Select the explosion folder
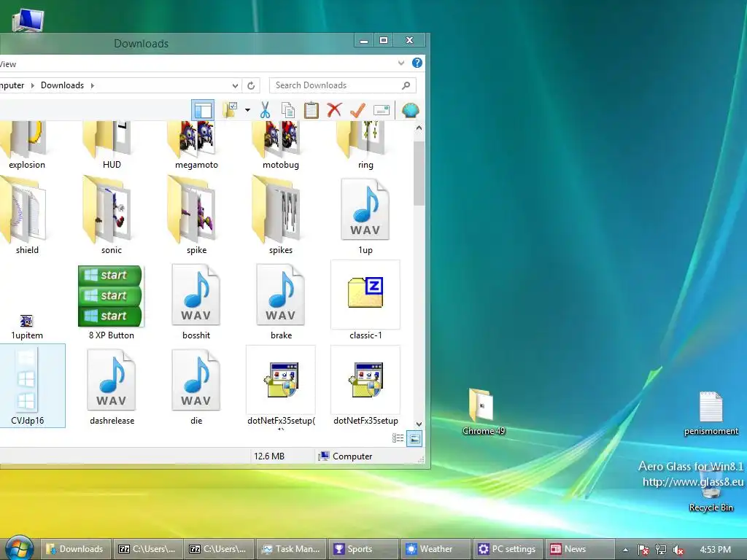Image resolution: width=747 pixels, height=560 pixels. click(x=27, y=145)
